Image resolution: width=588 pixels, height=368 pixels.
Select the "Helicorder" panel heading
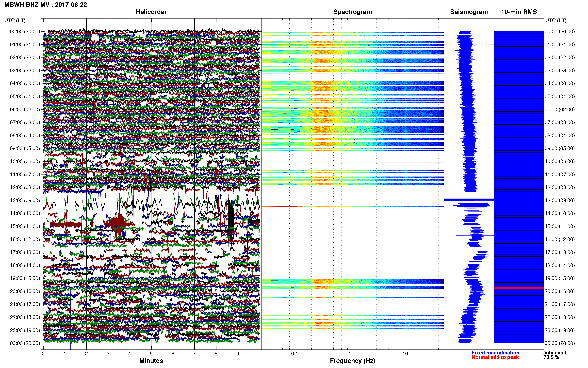[151, 12]
